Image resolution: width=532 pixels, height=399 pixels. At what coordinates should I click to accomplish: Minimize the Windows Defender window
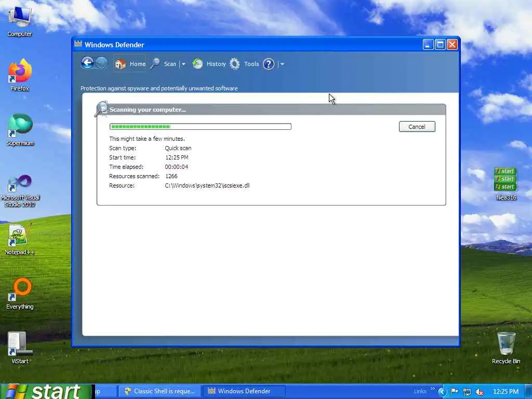point(428,45)
